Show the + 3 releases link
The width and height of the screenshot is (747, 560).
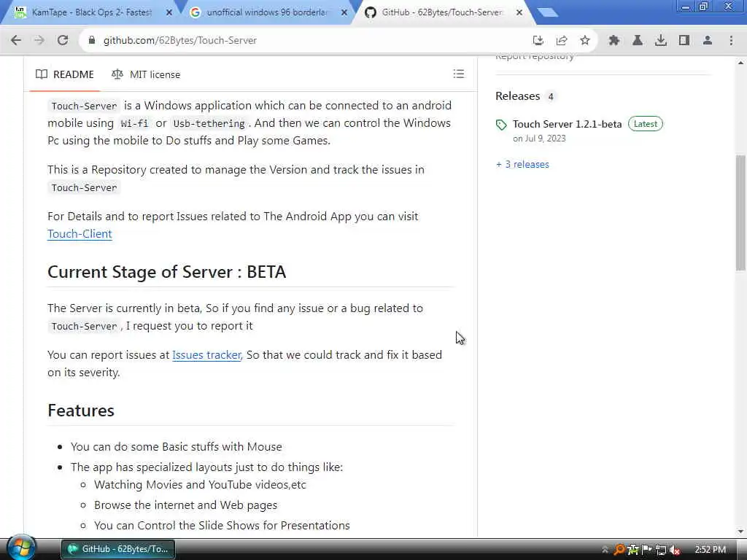tap(522, 164)
